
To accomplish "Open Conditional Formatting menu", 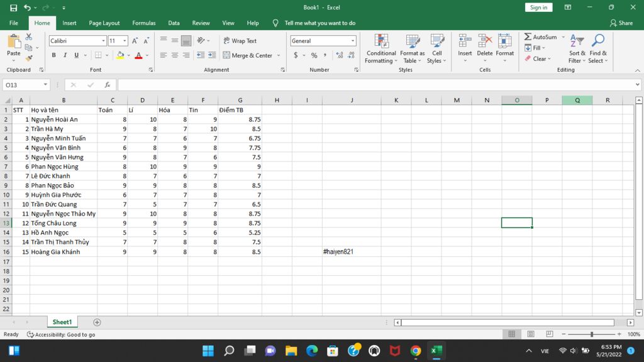I will click(381, 49).
